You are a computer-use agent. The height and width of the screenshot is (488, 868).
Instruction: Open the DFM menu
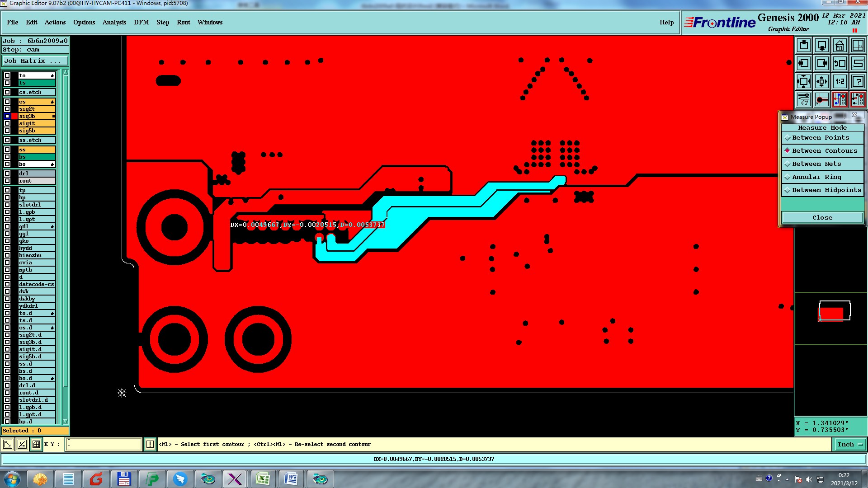(141, 22)
